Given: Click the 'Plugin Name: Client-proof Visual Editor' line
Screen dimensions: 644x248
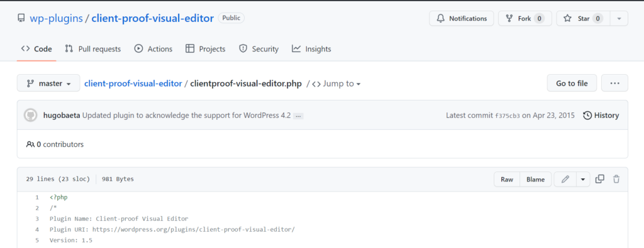Looking at the screenshot, I should point(119,219).
